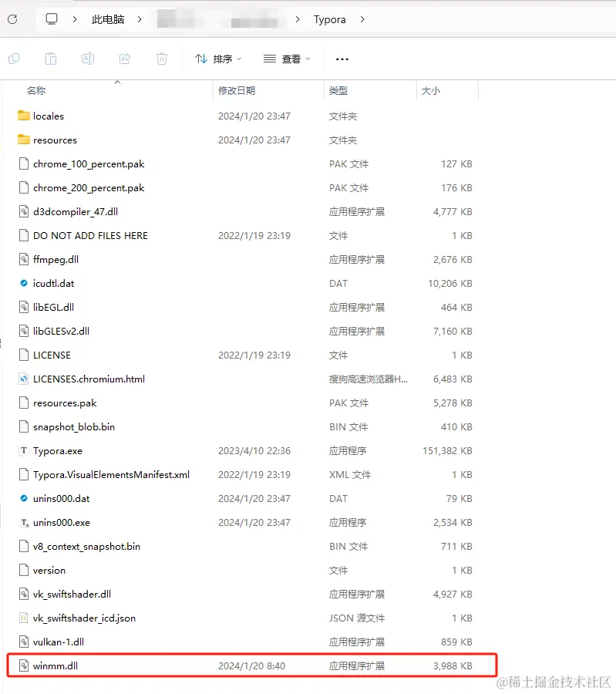Image resolution: width=616 pixels, height=694 pixels.
Task: Click the paste clipboard icon
Action: click(x=51, y=59)
